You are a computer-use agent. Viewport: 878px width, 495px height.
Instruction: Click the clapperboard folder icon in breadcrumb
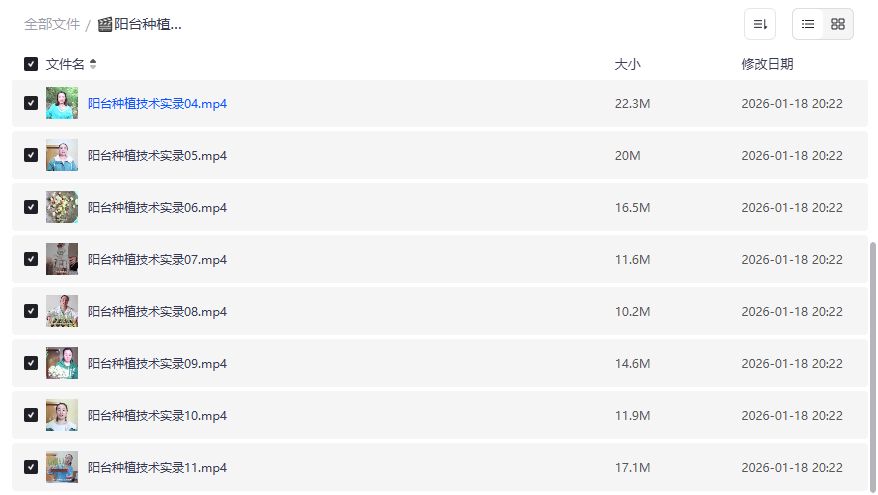[105, 24]
